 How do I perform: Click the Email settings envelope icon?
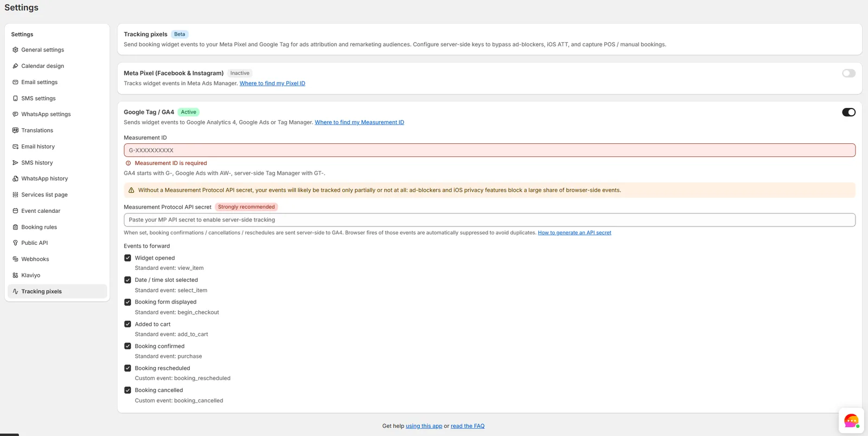15,83
